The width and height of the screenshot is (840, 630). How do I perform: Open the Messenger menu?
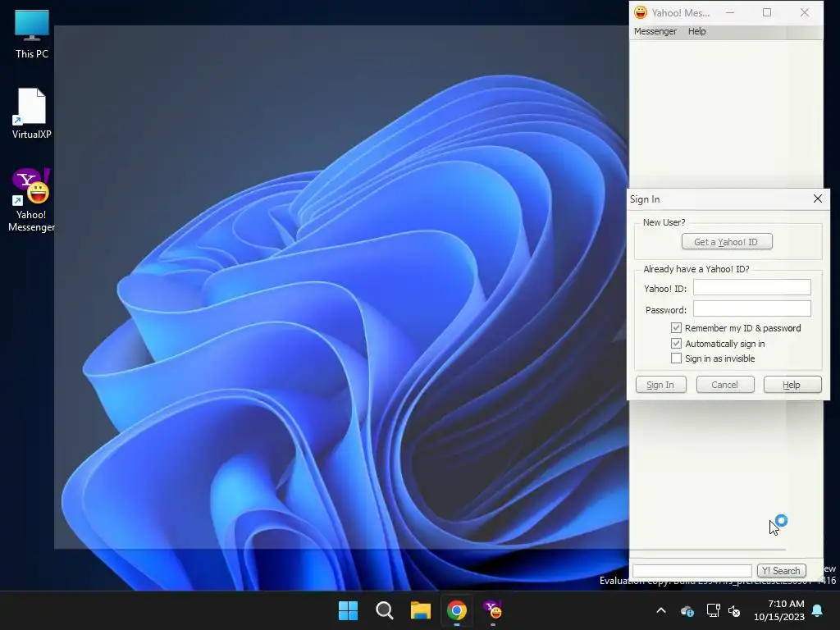[655, 32]
